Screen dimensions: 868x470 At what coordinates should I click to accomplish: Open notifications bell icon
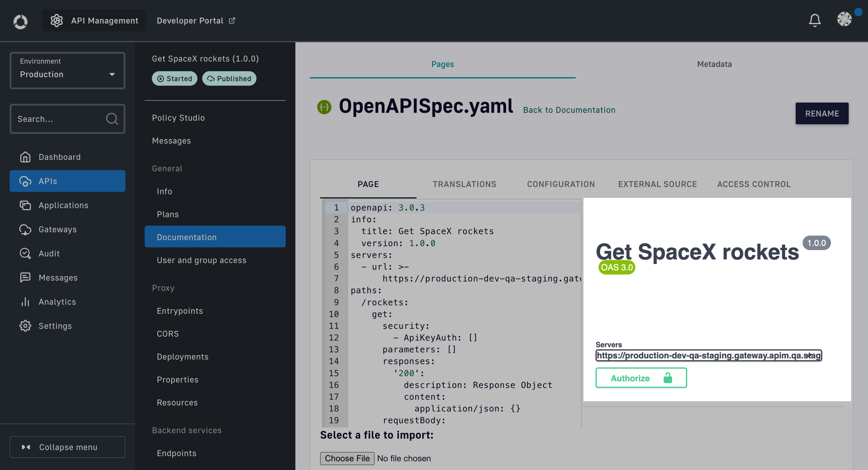[815, 20]
